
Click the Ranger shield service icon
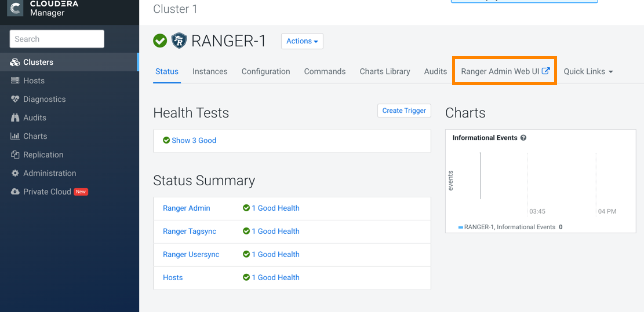tap(179, 41)
